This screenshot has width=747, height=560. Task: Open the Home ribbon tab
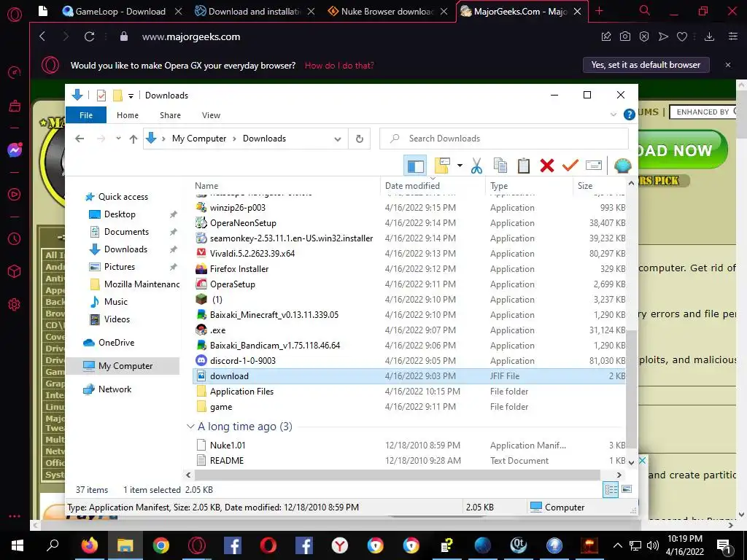pos(128,115)
